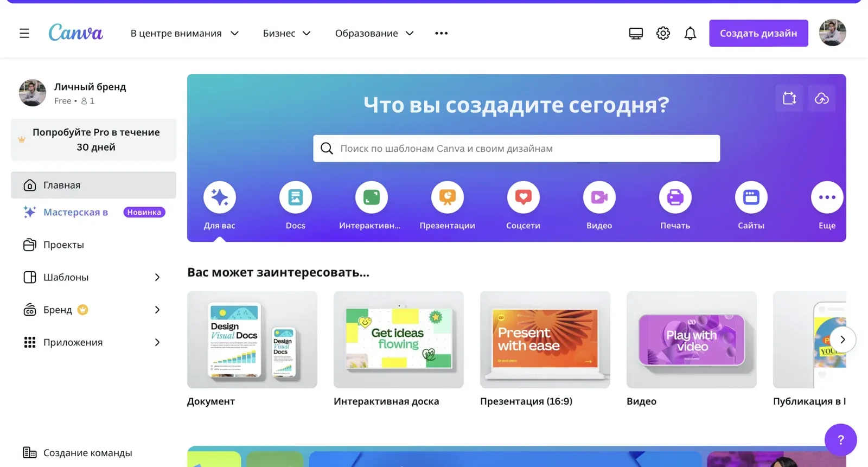The width and height of the screenshot is (868, 467).
Task: Select the custom size icon in banner
Action: (789, 98)
